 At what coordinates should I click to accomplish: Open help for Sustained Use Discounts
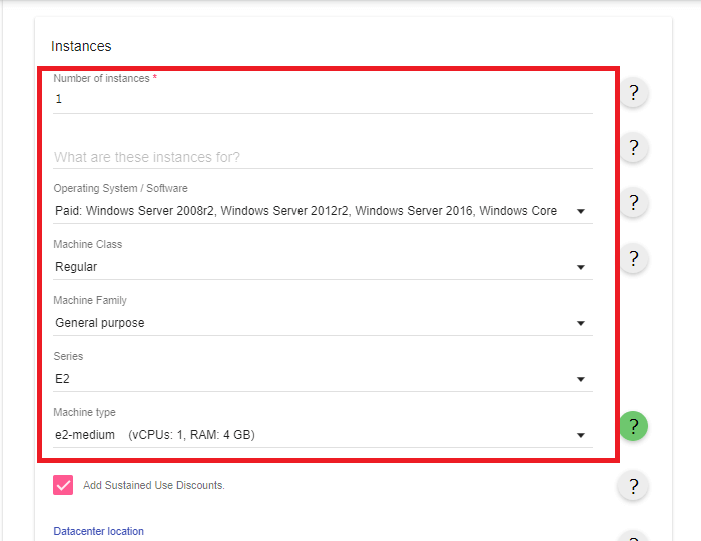pos(633,486)
